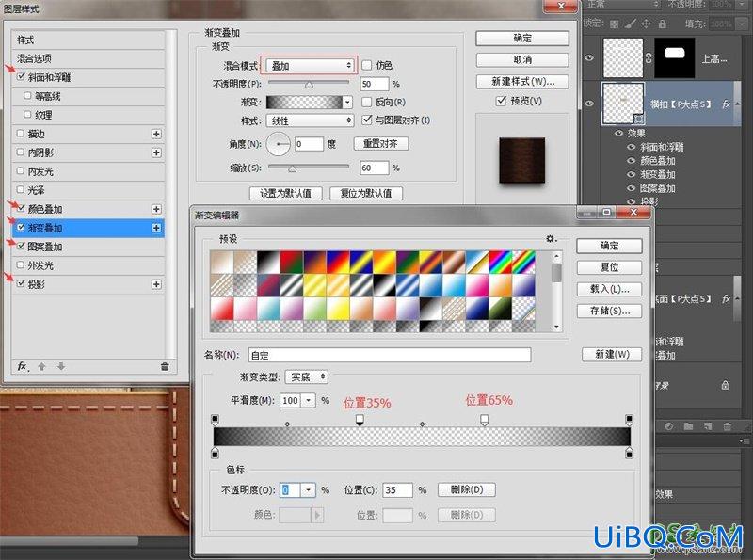Click the gradient overlay 不透明度 slider
The width and height of the screenshot is (753, 560).
pos(309,84)
